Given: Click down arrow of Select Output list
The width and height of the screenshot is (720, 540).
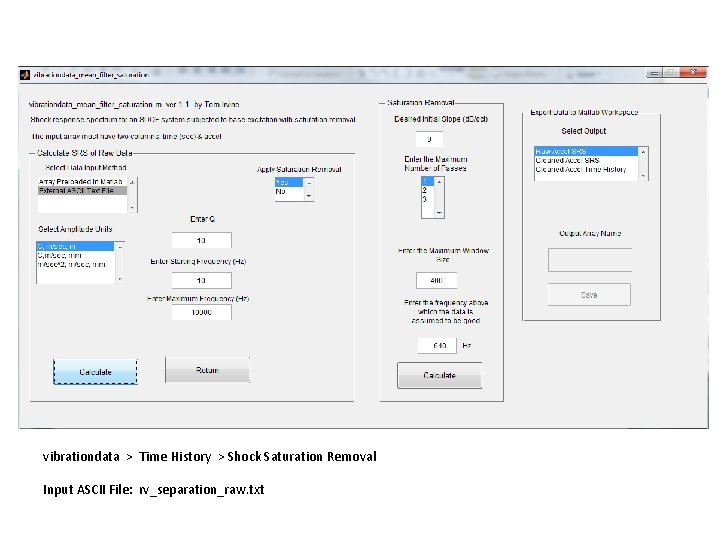Looking at the screenshot, I should (x=643, y=176).
